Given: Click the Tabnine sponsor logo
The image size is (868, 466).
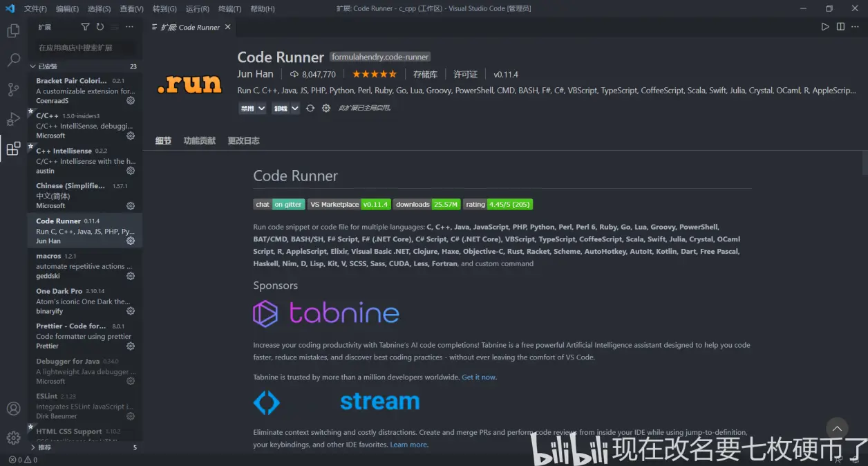Looking at the screenshot, I should tap(326, 313).
